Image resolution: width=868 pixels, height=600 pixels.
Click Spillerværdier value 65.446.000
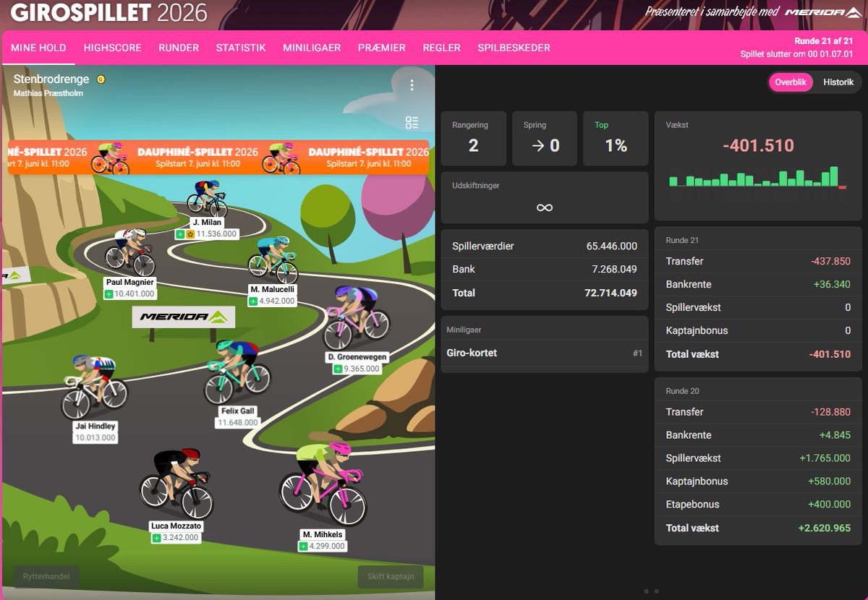point(611,247)
